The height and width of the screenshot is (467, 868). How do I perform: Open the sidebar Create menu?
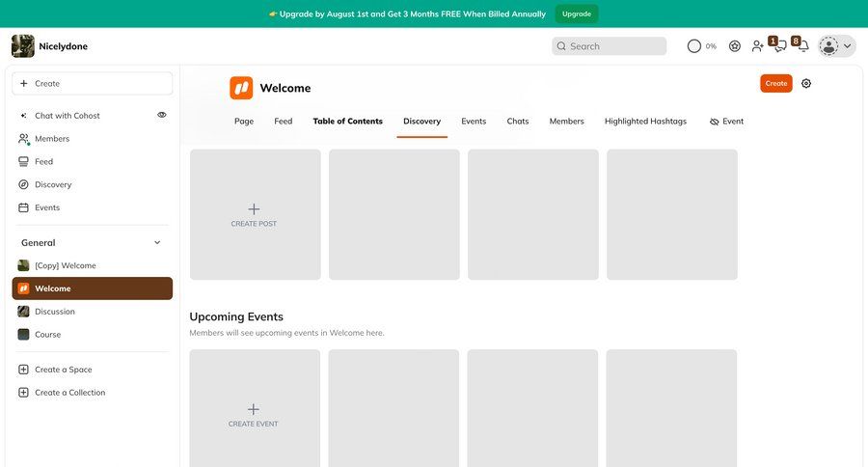[92, 84]
